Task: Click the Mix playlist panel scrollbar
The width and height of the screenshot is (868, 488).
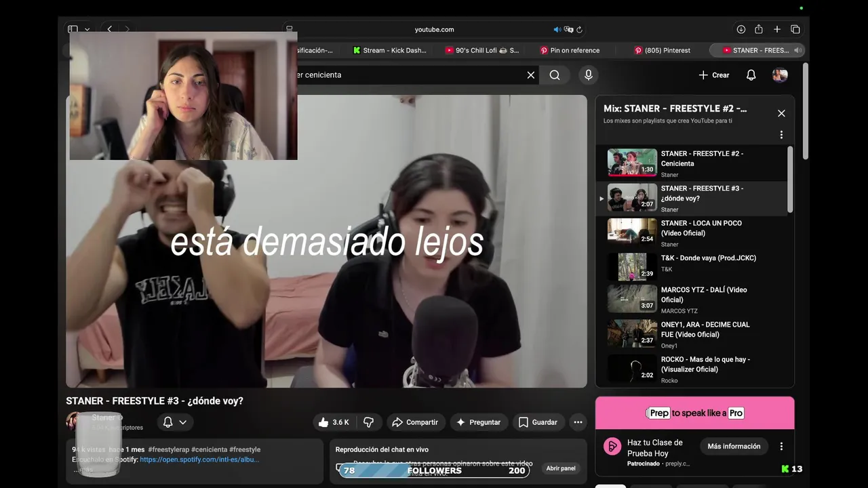Action: [x=789, y=180]
